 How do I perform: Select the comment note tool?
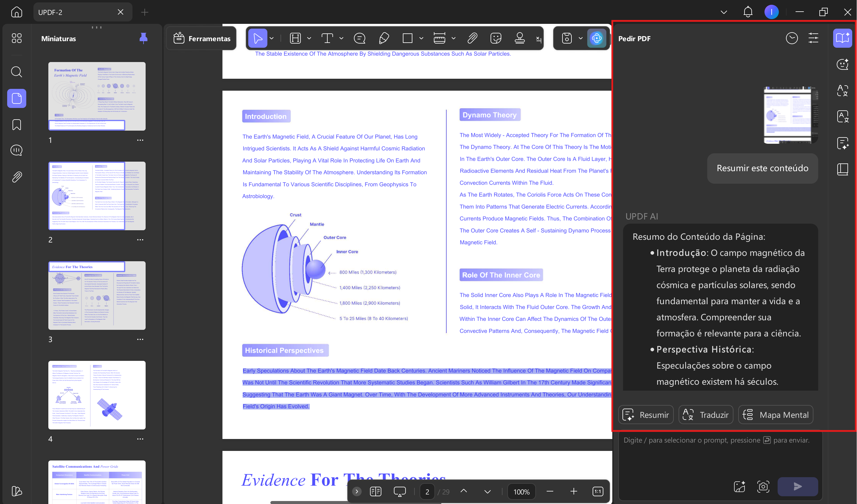(360, 38)
